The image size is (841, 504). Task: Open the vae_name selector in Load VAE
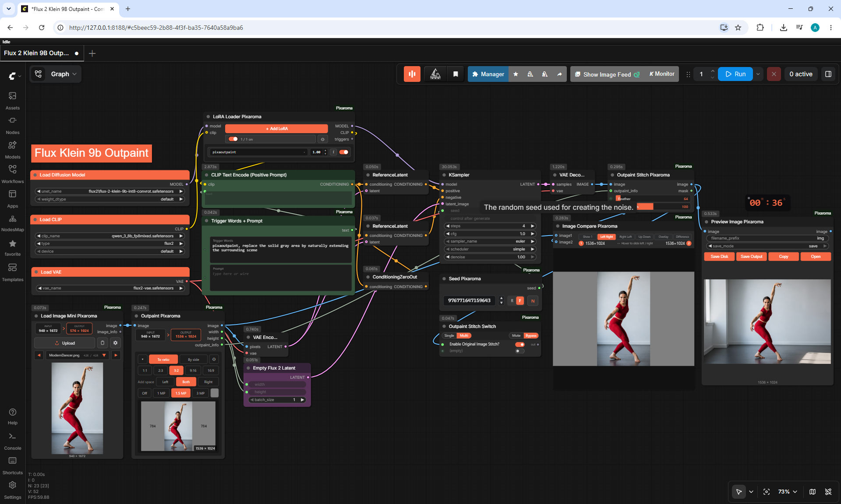point(110,288)
